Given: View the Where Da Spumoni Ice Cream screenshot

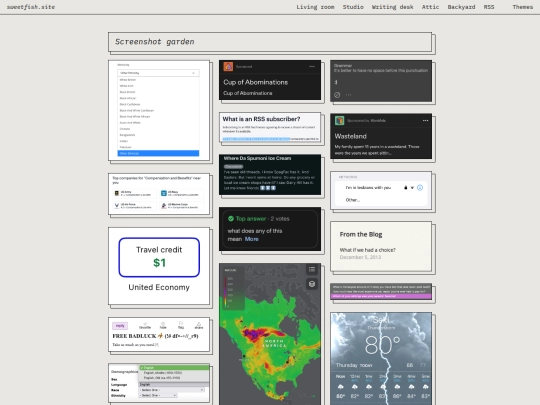Looking at the screenshot, I should click(270, 175).
